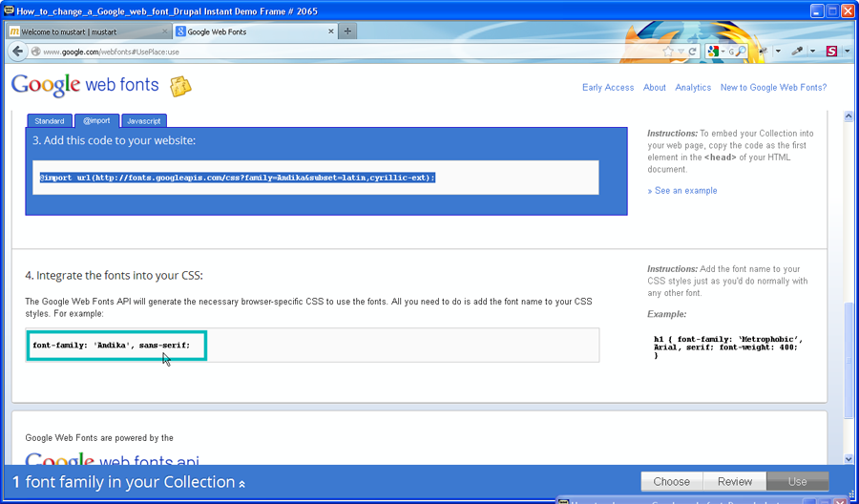Click the search magnifier in the search box
The width and height of the screenshot is (859, 504).
(x=743, y=52)
